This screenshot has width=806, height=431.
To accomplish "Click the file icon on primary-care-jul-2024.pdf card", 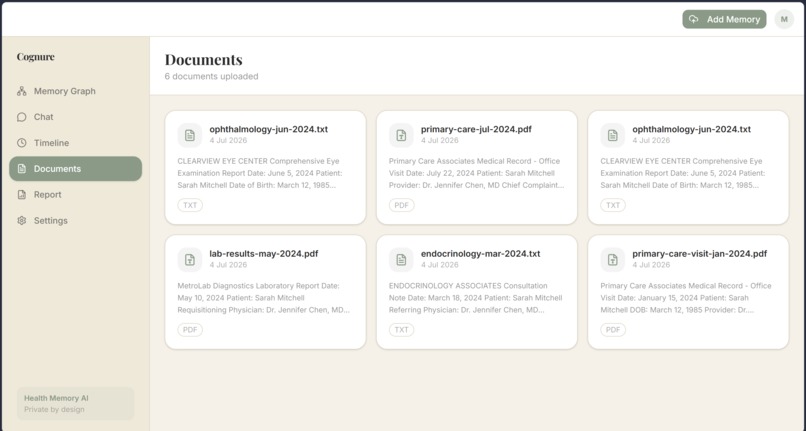I will tap(401, 135).
